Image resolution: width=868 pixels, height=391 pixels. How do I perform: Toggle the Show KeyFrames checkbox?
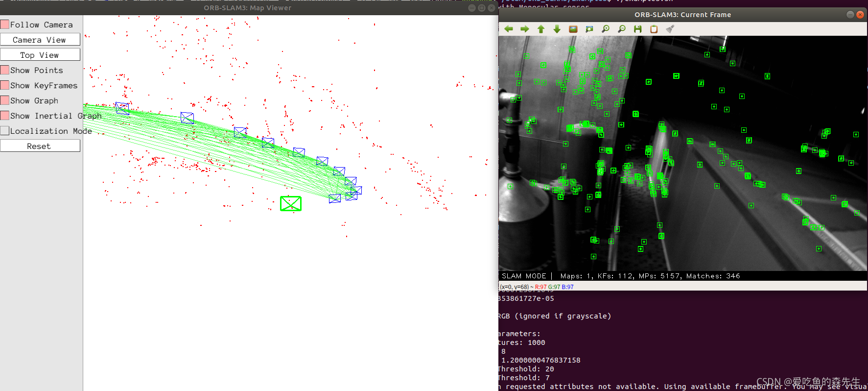[5, 85]
